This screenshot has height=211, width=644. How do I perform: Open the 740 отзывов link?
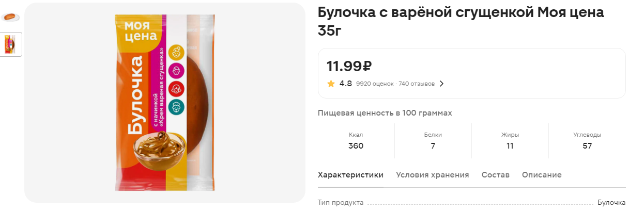click(417, 84)
